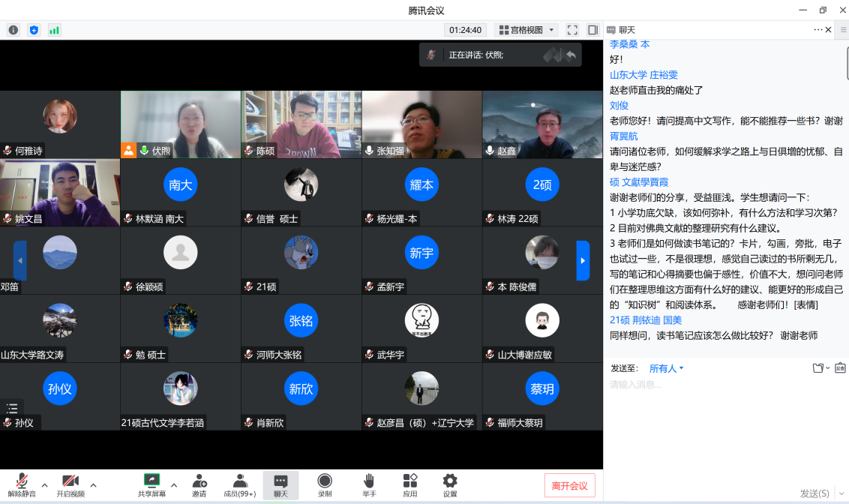This screenshot has height=504, width=849.
Task: Enter full screen mode
Action: tap(572, 30)
